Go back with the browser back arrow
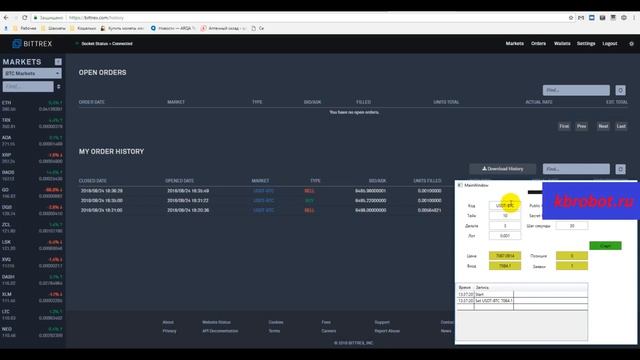Viewport: 640px width, 360px height. (x=6, y=18)
